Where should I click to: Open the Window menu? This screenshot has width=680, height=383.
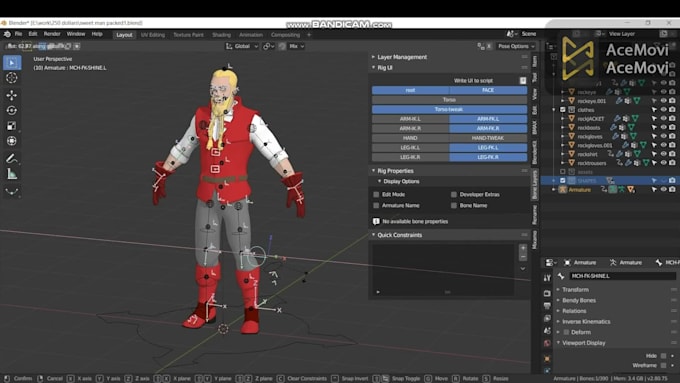pos(76,34)
